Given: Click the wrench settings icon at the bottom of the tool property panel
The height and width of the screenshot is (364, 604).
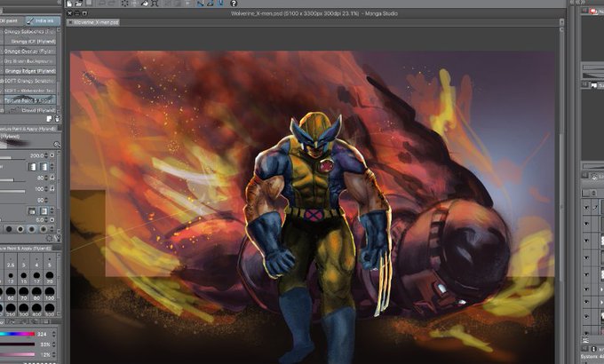Looking at the screenshot, I should (58, 239).
